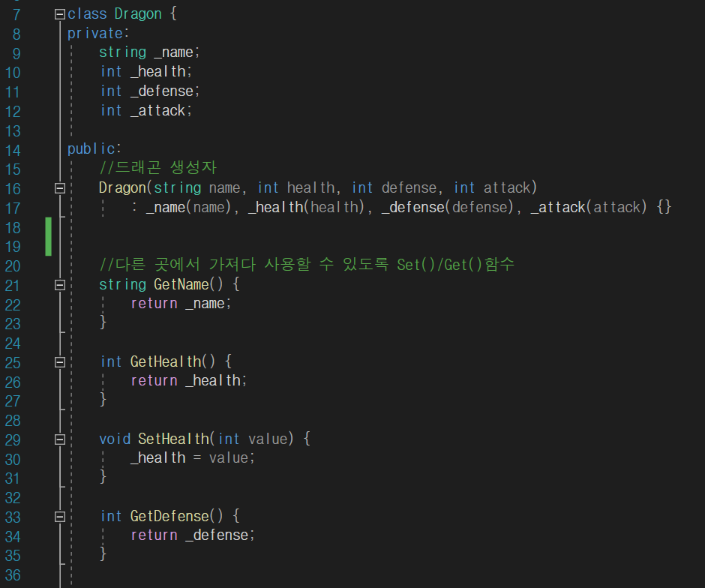The width and height of the screenshot is (705, 588).
Task: Collapse the GetHealth function fold
Action: click(x=60, y=362)
